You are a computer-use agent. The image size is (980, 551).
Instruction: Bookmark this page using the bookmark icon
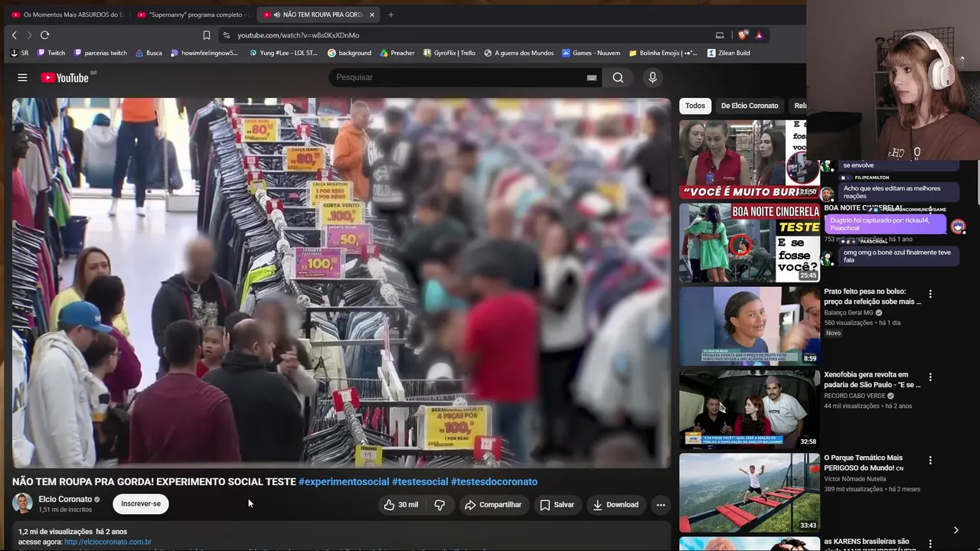coord(207,35)
